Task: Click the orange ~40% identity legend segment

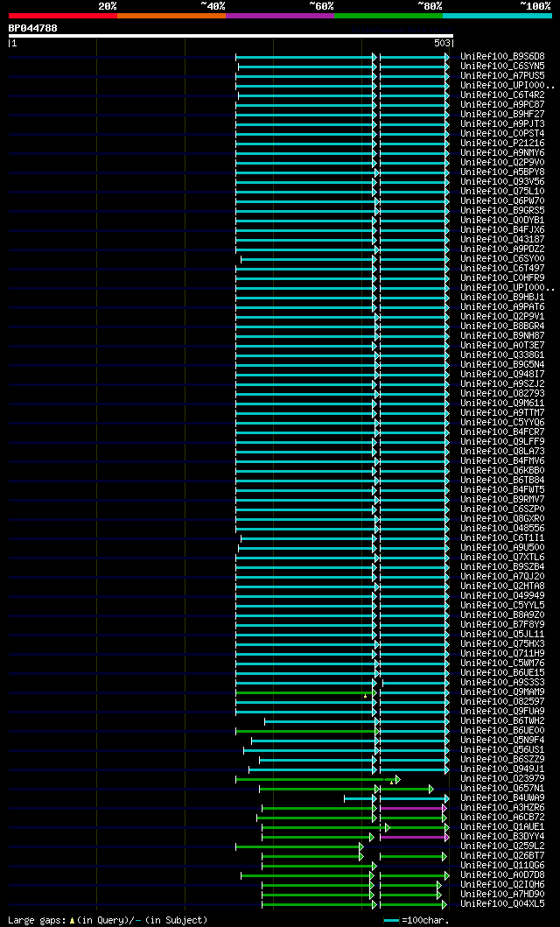Action: 171,16
